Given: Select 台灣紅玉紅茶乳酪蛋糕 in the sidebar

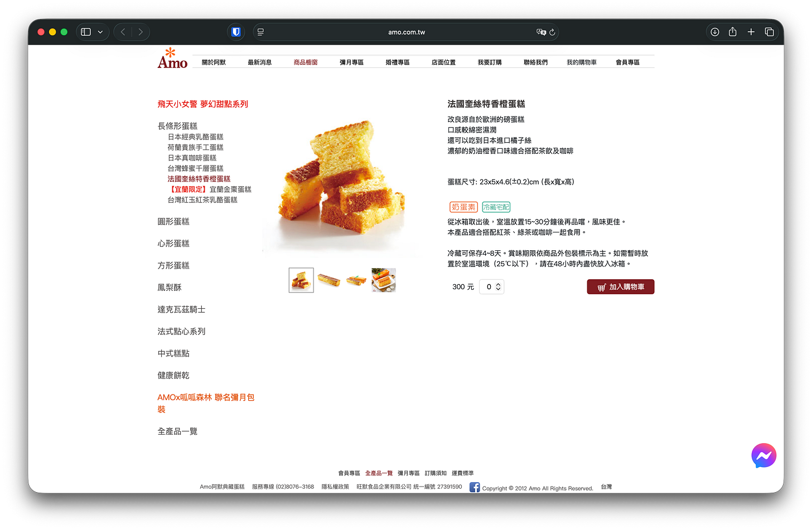Looking at the screenshot, I should click(x=202, y=200).
